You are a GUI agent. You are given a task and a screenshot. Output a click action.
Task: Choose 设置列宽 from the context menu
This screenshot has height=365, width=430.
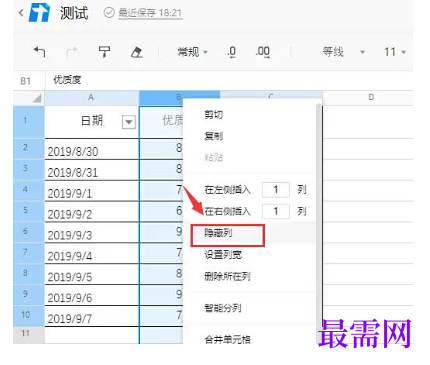[223, 255]
